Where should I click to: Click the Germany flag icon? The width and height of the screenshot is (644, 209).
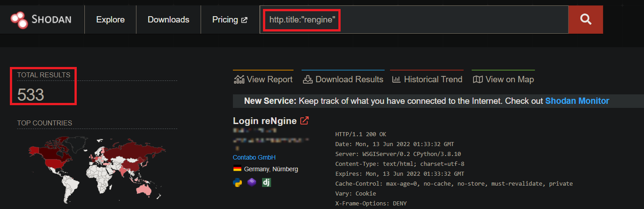pyautogui.click(x=237, y=169)
